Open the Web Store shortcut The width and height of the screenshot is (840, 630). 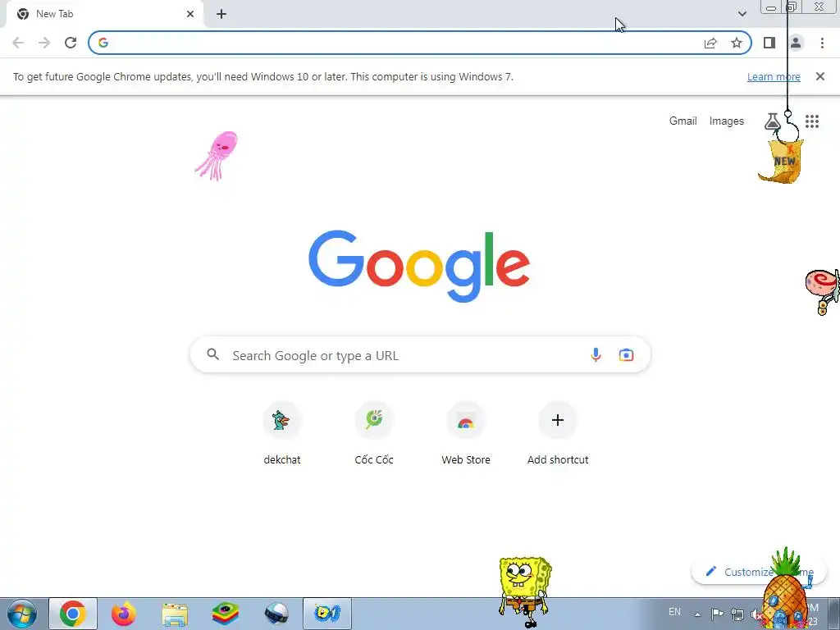(x=466, y=433)
